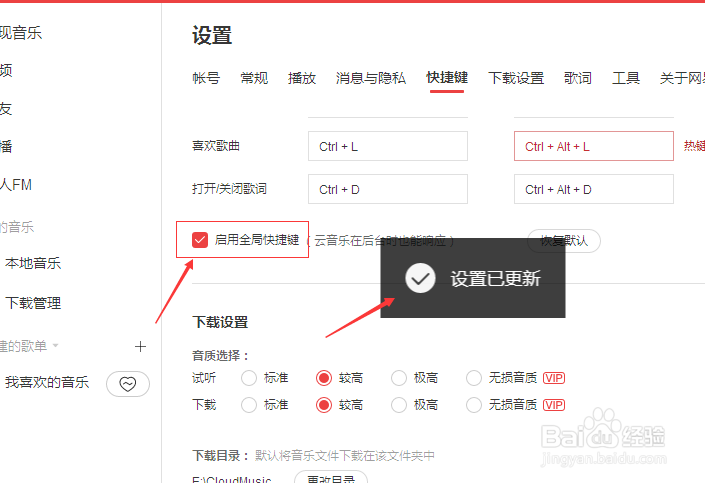The height and width of the screenshot is (483, 705).
Task: Switch to the 帐号 tab
Action: point(206,78)
